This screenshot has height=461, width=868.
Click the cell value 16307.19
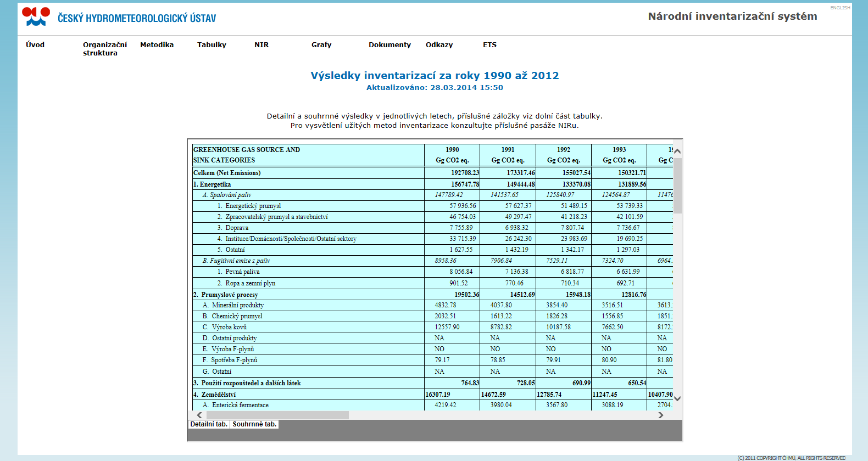tap(438, 395)
